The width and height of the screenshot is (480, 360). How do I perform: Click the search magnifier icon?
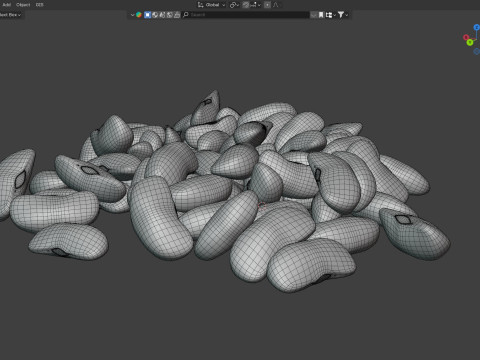(x=186, y=15)
